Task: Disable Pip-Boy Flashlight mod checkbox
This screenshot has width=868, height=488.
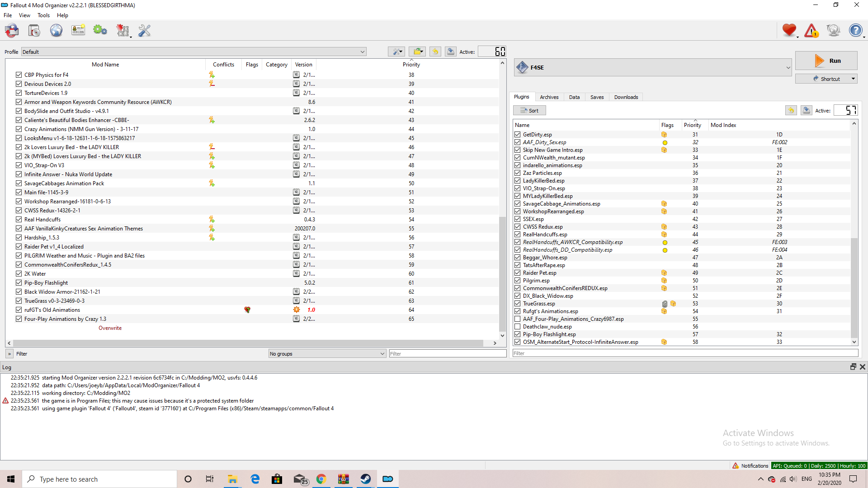Action: tap(19, 282)
